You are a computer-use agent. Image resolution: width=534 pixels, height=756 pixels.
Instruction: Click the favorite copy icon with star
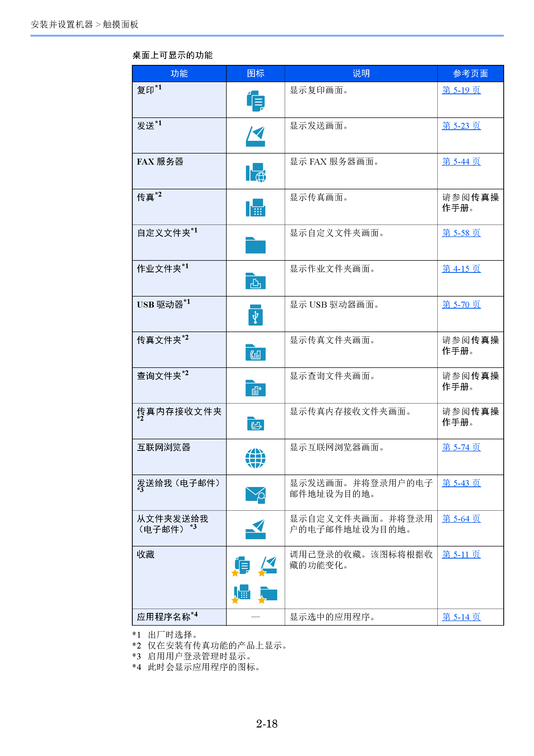[x=241, y=566]
